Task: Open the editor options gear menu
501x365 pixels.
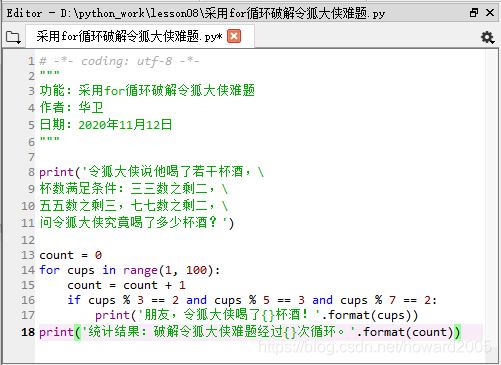Action: point(488,37)
